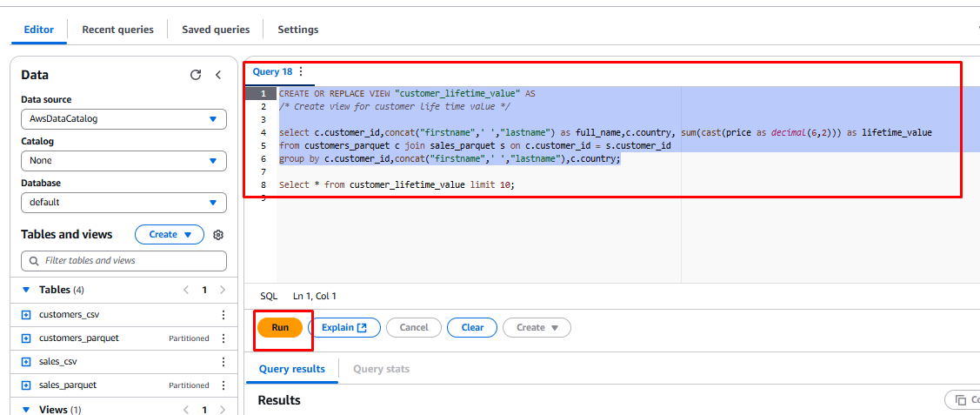Expand customers_csv table columns

(26, 315)
